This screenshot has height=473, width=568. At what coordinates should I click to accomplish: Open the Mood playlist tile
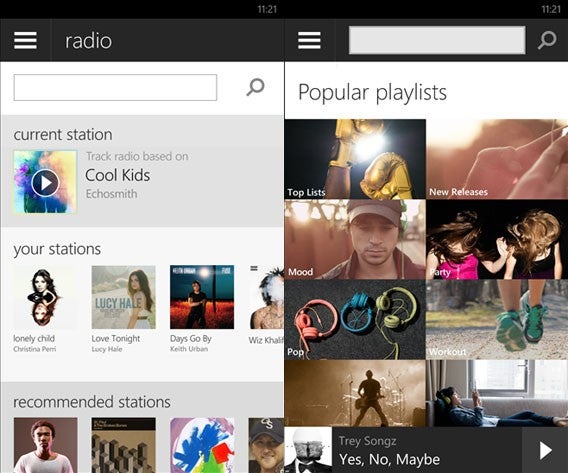tap(355, 239)
